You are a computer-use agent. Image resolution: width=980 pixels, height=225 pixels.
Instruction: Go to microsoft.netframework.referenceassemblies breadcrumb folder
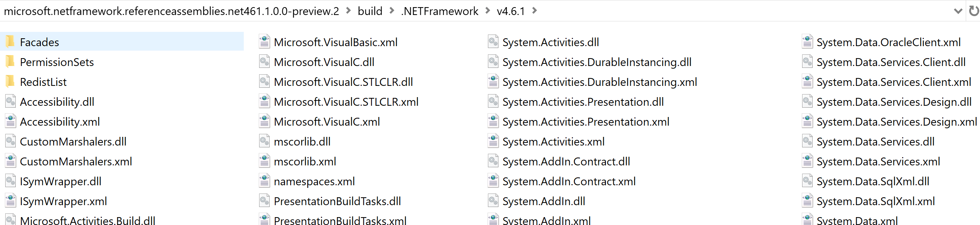[171, 11]
